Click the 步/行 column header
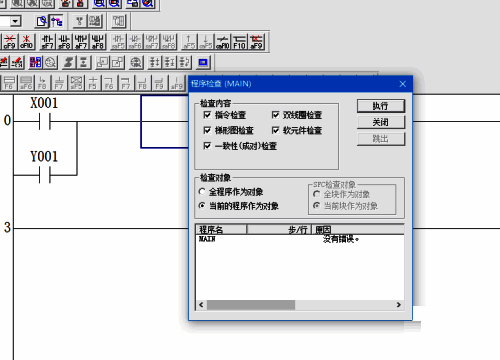 tap(279, 229)
